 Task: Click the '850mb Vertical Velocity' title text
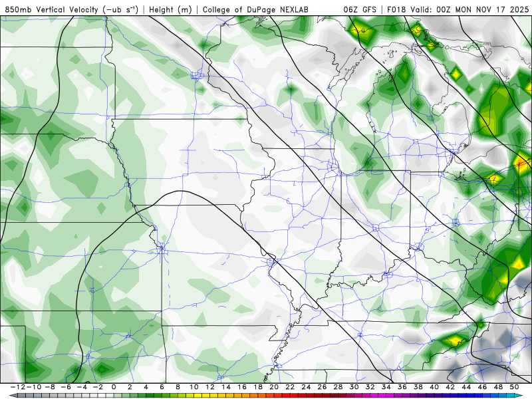[52, 9]
